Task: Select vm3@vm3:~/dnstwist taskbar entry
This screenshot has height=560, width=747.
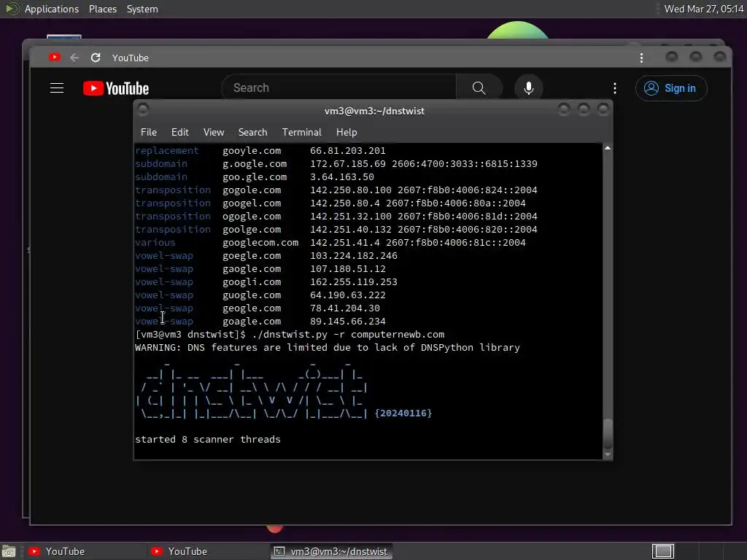Action: [x=332, y=551]
